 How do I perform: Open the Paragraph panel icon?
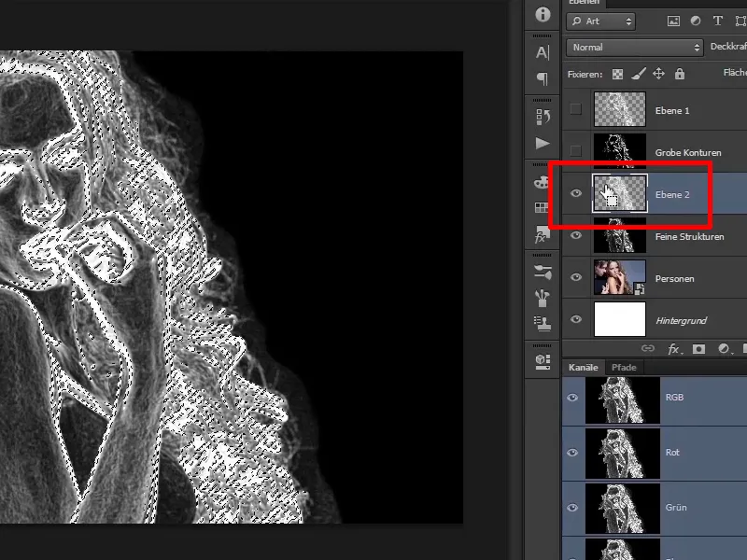[x=543, y=78]
